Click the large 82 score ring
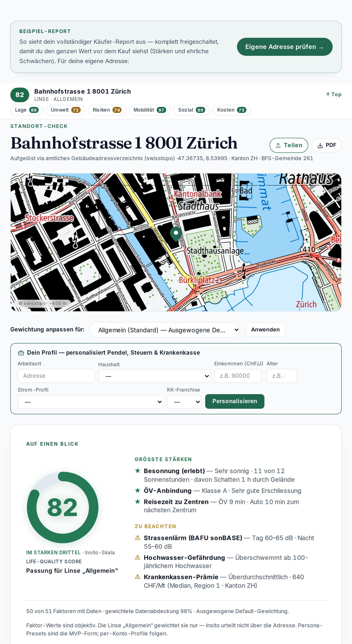352x644 pixels. click(x=62, y=507)
